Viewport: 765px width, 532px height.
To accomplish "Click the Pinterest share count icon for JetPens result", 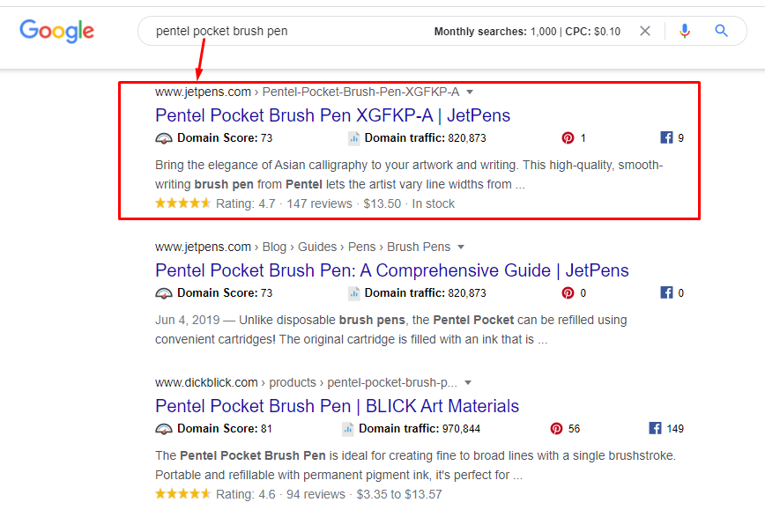I will click(568, 137).
